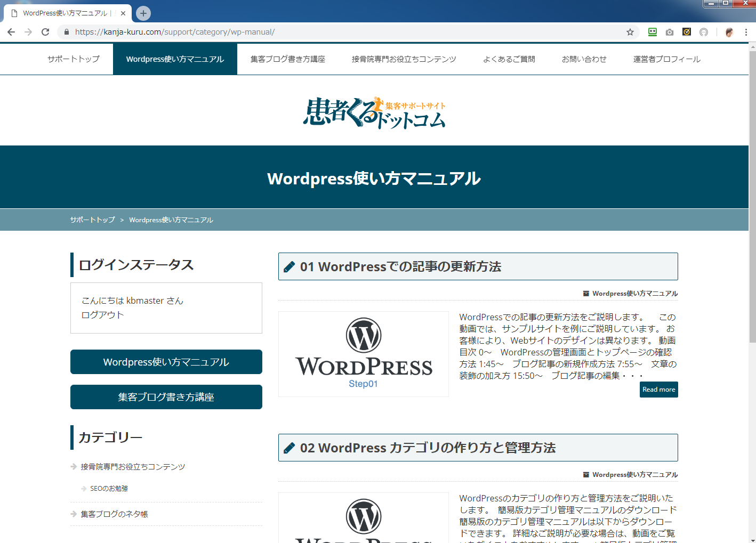Viewport: 756px width, 543px height.
Task: Open the article 02 WordPress thumbnail image
Action: click(364, 518)
